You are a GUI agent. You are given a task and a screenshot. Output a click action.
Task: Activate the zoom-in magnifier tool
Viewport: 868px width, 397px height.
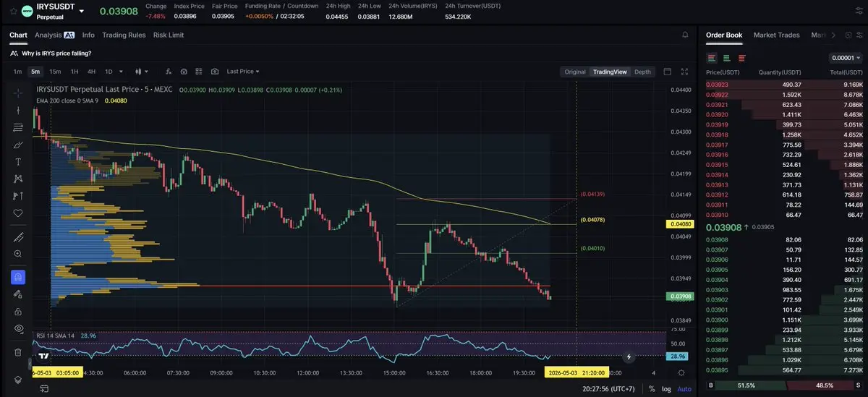point(18,253)
